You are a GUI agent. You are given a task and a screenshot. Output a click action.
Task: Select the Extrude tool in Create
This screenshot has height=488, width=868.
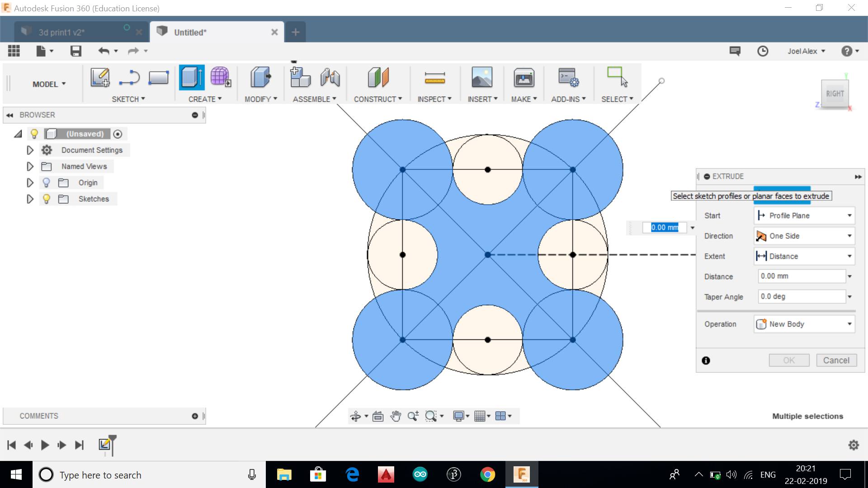[192, 77]
